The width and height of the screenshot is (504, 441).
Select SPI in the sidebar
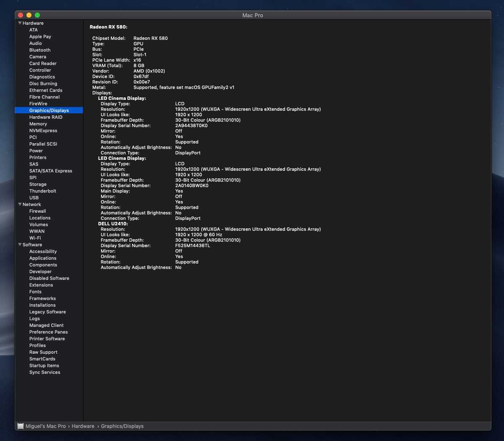33,177
